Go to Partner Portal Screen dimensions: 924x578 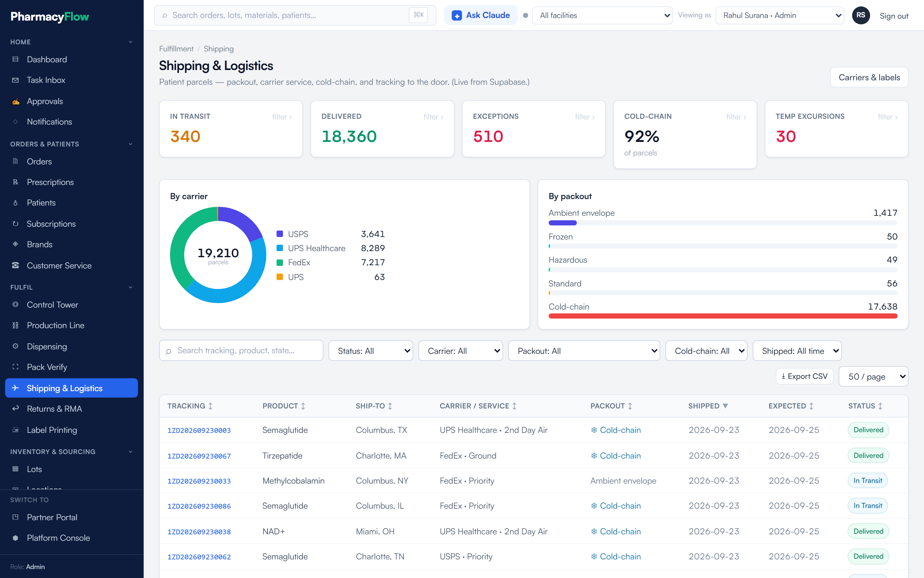tap(72, 517)
